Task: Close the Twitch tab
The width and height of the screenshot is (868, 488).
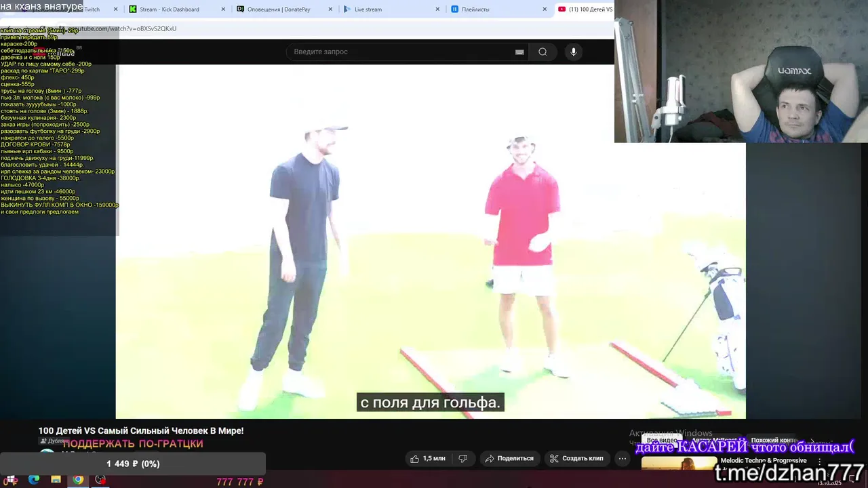Action: pyautogui.click(x=115, y=9)
